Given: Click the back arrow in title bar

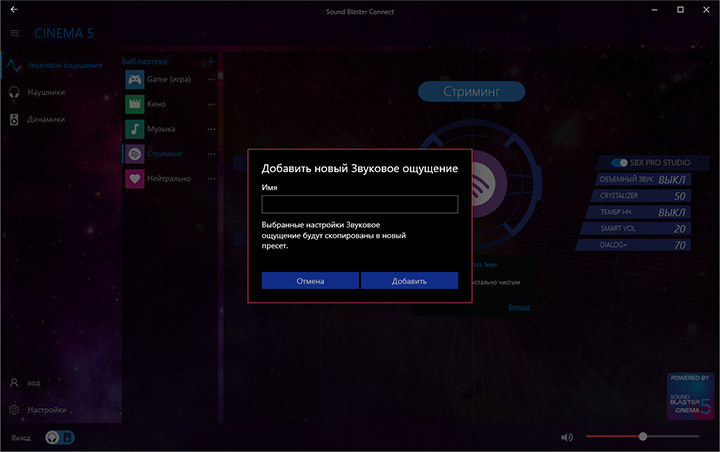Looking at the screenshot, I should click(x=14, y=9).
